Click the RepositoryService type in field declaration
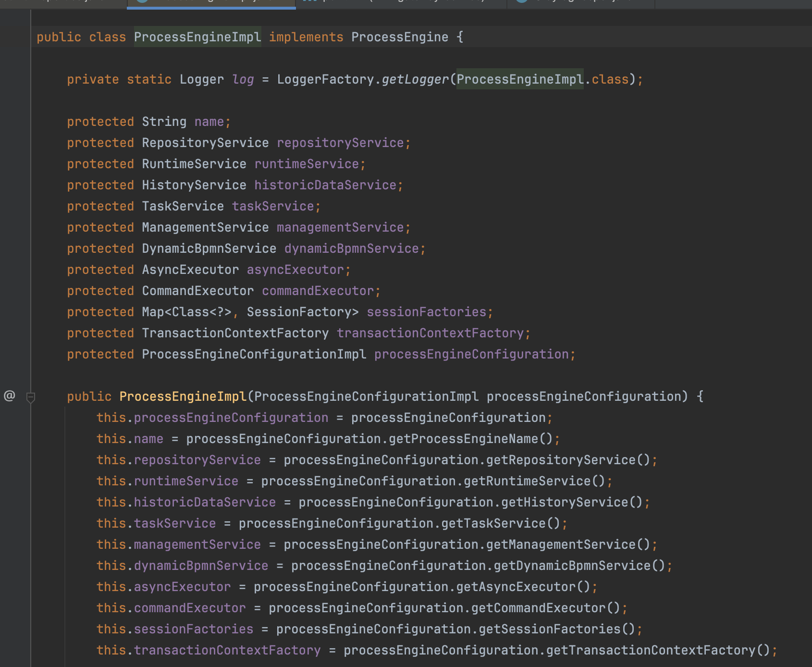Image resolution: width=812 pixels, height=667 pixels. click(205, 143)
